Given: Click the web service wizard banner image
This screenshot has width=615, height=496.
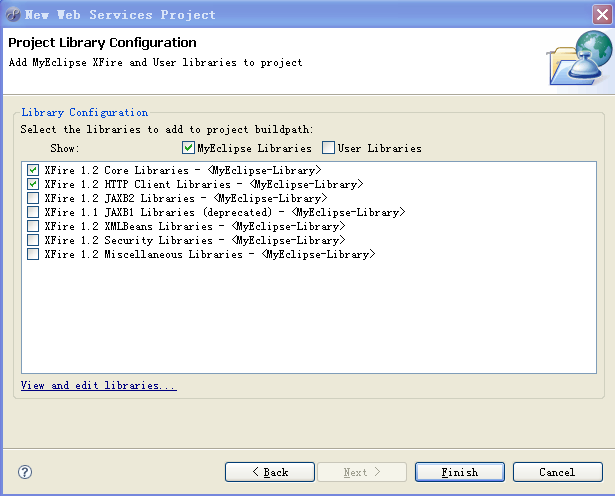Looking at the screenshot, I should coord(580,59).
